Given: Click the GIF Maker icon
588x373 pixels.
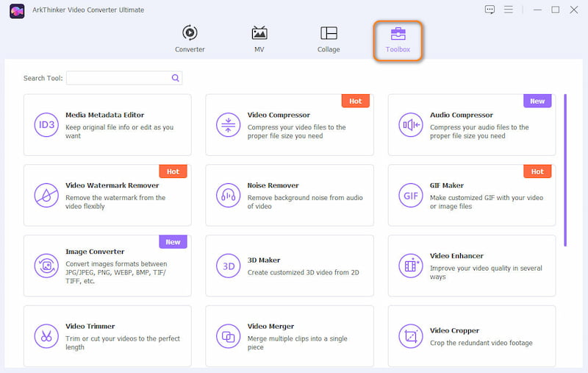Looking at the screenshot, I should click(411, 196).
